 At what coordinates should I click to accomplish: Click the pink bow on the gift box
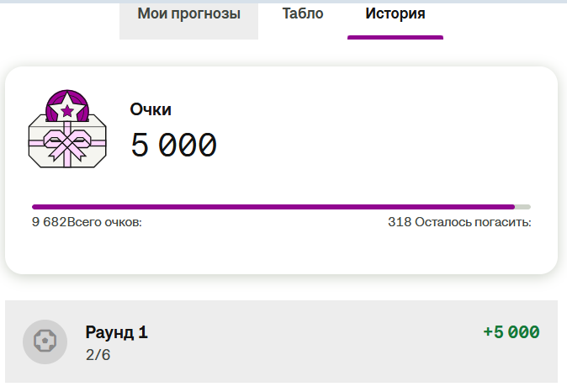coord(67,143)
